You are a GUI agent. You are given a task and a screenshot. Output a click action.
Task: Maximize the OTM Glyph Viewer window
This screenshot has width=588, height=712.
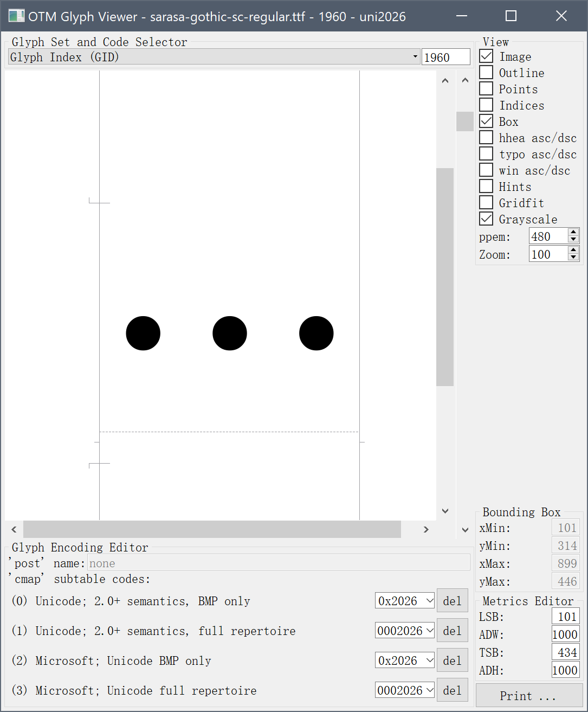coord(511,16)
